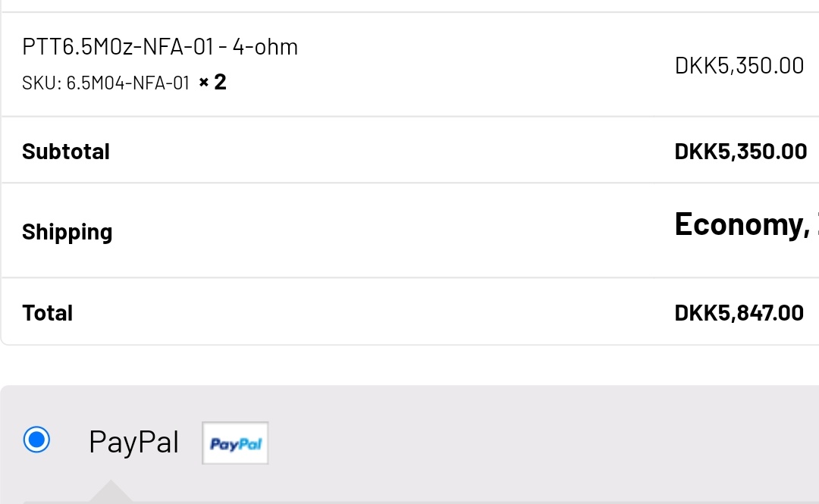Click the bold Subtotal label
Screen dimensions: 819x504
66,152
